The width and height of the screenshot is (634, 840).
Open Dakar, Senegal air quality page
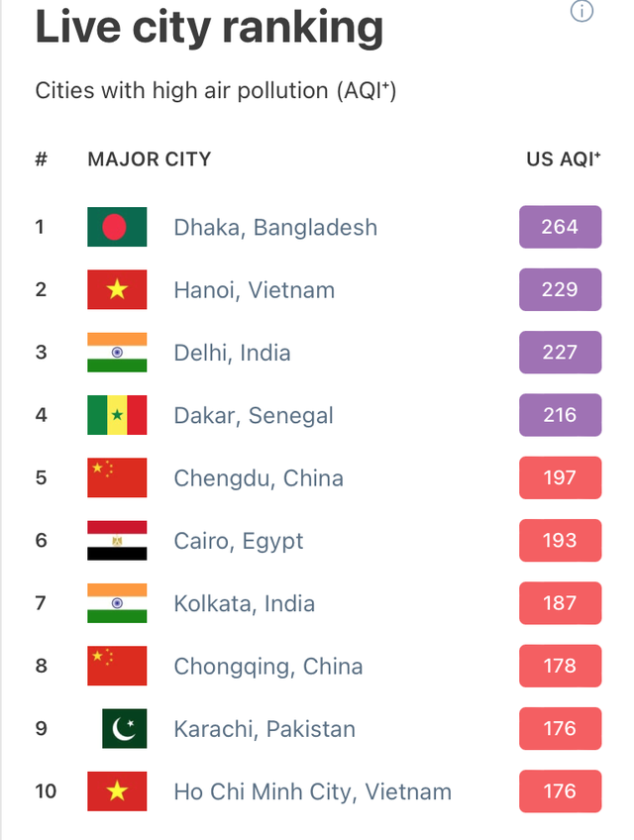pyautogui.click(x=253, y=416)
